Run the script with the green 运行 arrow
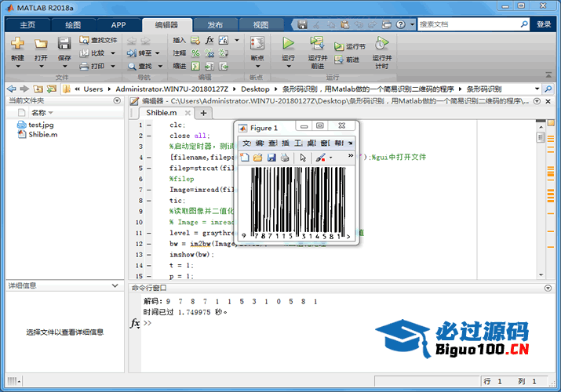This screenshot has width=561, height=392. pos(288,43)
